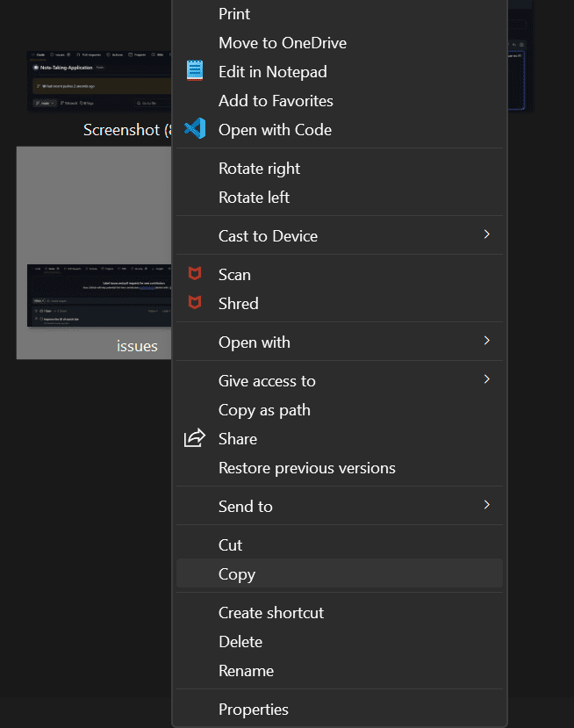
Task: Expand the Give access to submenu arrow
Action: tap(487, 379)
